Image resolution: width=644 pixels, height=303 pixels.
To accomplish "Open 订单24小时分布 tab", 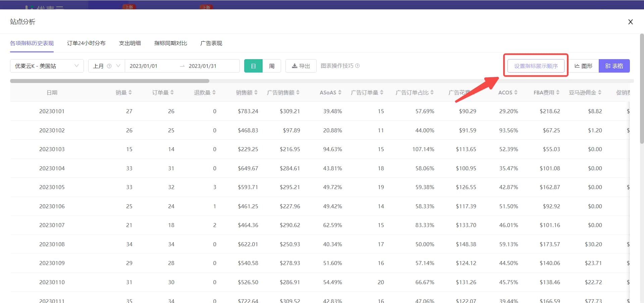I will tap(86, 43).
